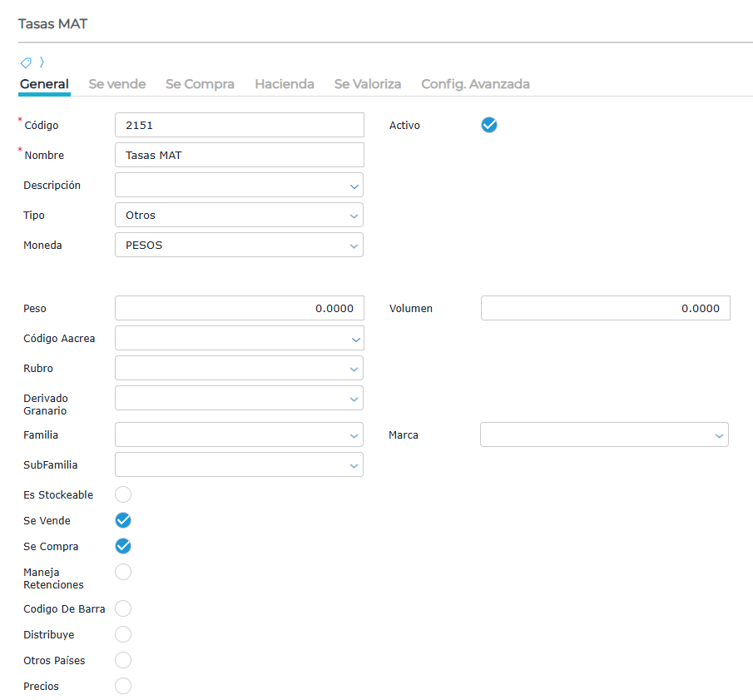Open the Familia dropdown
Screen dimensions: 753x700
coord(239,434)
